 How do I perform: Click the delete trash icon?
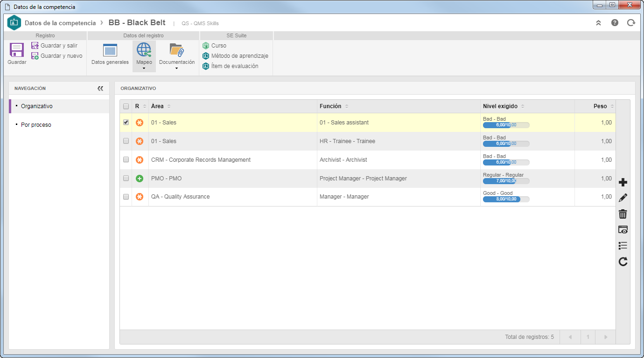tap(623, 214)
